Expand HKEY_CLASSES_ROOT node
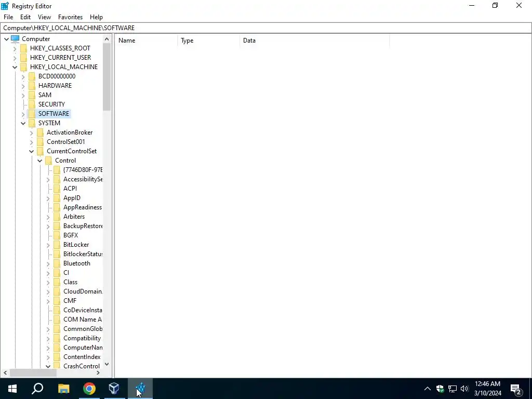The width and height of the screenshot is (532, 399). click(x=15, y=48)
